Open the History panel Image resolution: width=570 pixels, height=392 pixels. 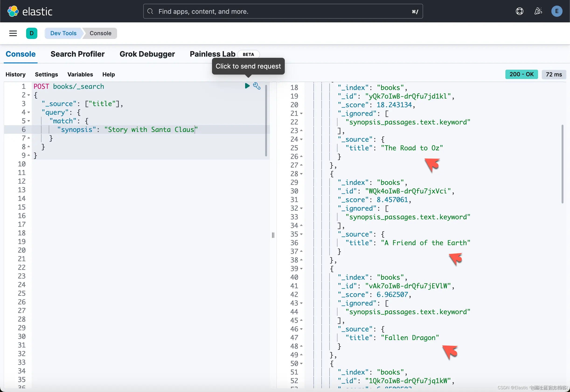[15, 74]
